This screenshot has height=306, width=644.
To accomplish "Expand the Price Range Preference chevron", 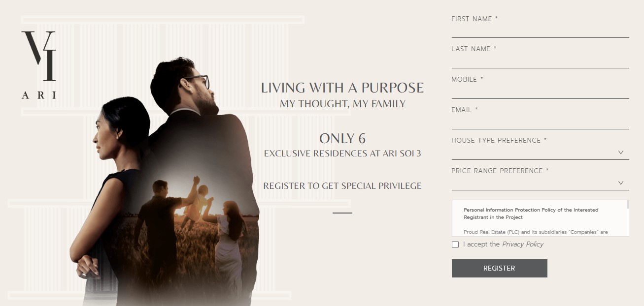I will click(x=621, y=183).
